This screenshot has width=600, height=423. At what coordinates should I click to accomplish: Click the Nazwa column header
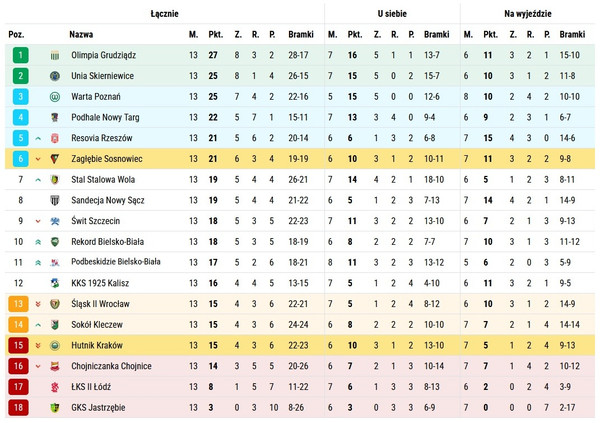point(81,34)
